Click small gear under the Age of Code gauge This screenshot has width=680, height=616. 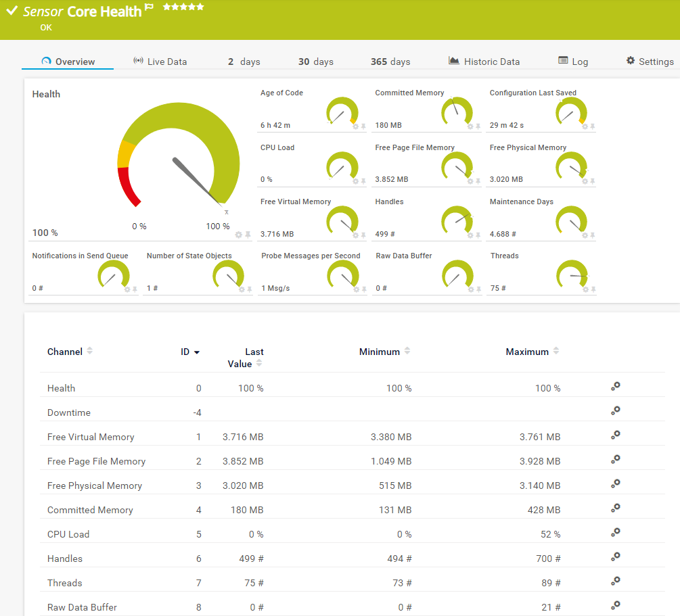tap(355, 126)
